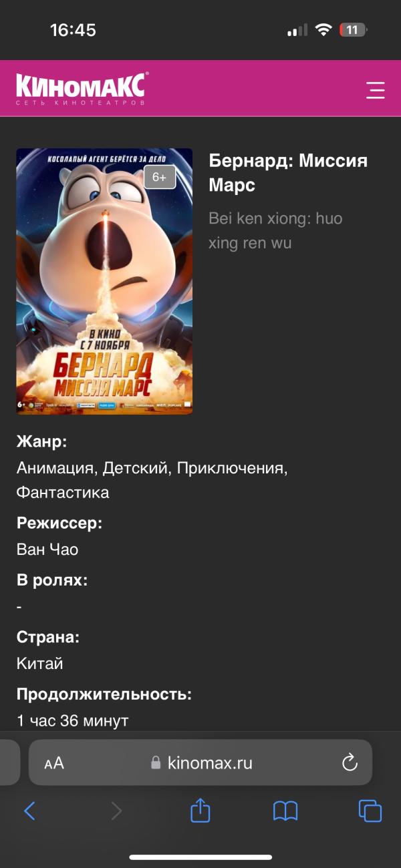The width and height of the screenshot is (401, 868).
Task: Open Safari's share sheet icon
Action: (x=200, y=811)
